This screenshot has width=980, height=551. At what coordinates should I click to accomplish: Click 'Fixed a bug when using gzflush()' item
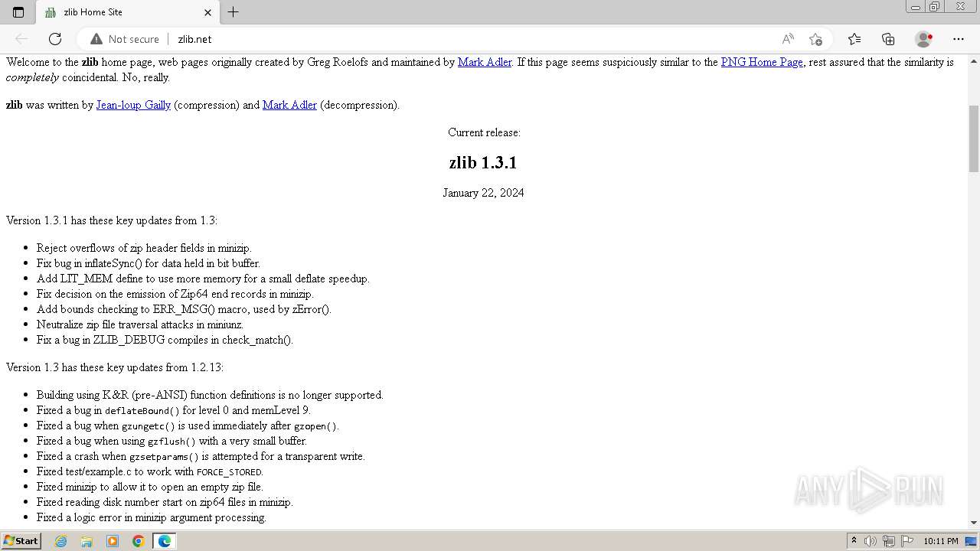(171, 441)
